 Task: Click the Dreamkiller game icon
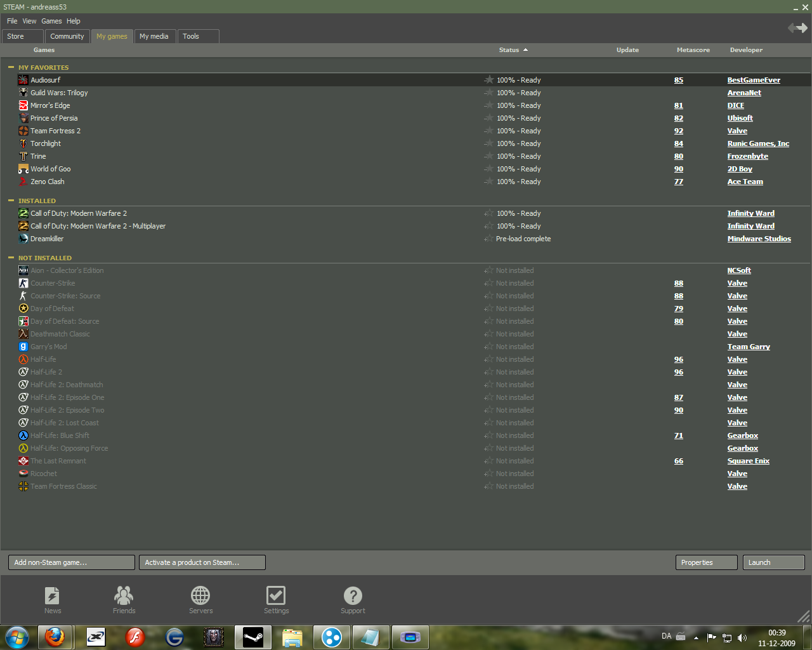point(23,239)
